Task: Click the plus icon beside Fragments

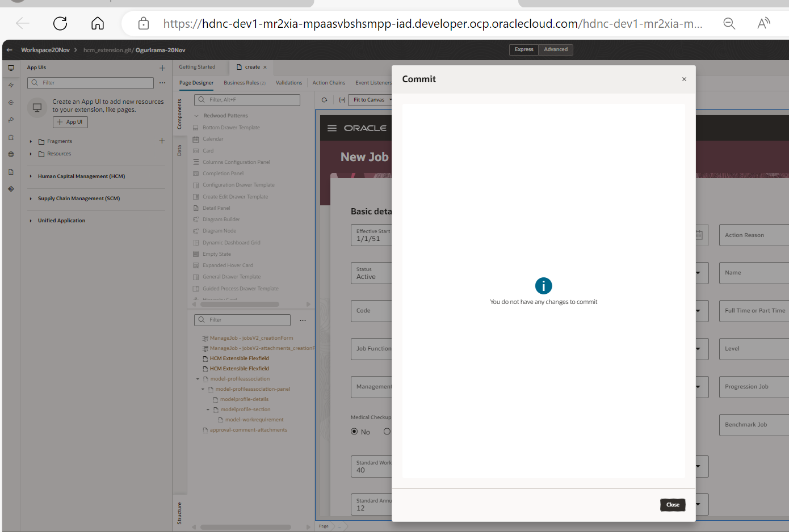Action: [x=162, y=141]
